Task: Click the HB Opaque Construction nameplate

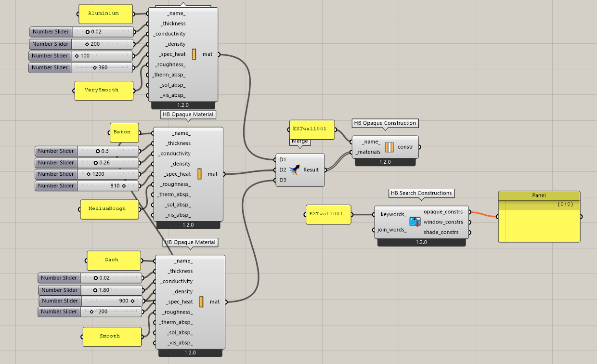Action: (x=385, y=123)
